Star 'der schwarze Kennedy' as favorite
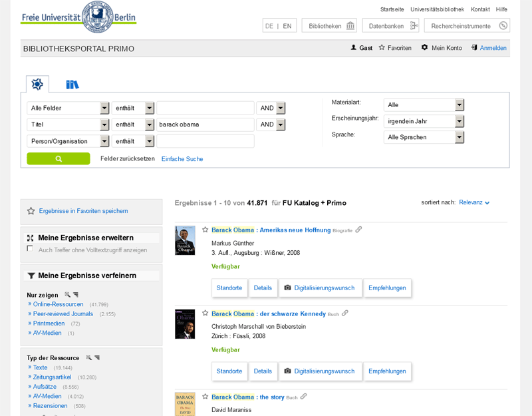Screen dimensions: 532x416 [205, 313]
